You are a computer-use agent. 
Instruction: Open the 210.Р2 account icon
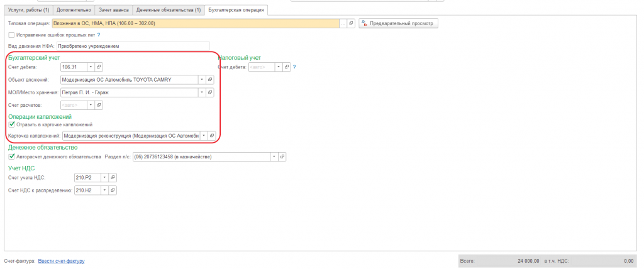(x=113, y=177)
